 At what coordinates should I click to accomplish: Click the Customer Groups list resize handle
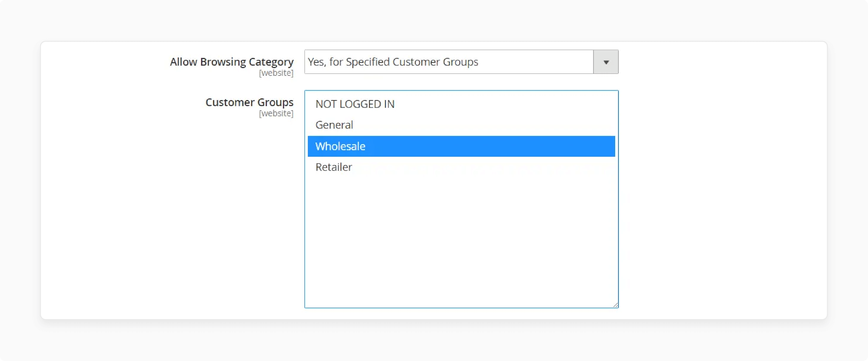(x=615, y=305)
